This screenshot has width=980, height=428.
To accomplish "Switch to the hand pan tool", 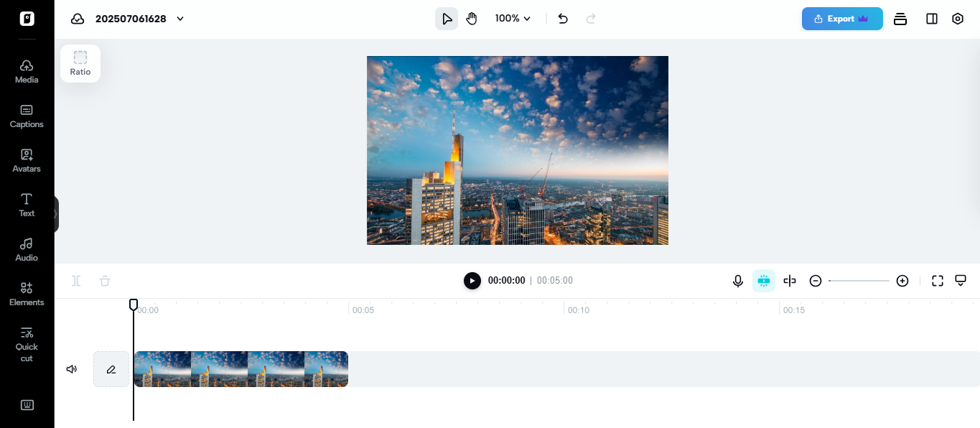I will (x=472, y=19).
